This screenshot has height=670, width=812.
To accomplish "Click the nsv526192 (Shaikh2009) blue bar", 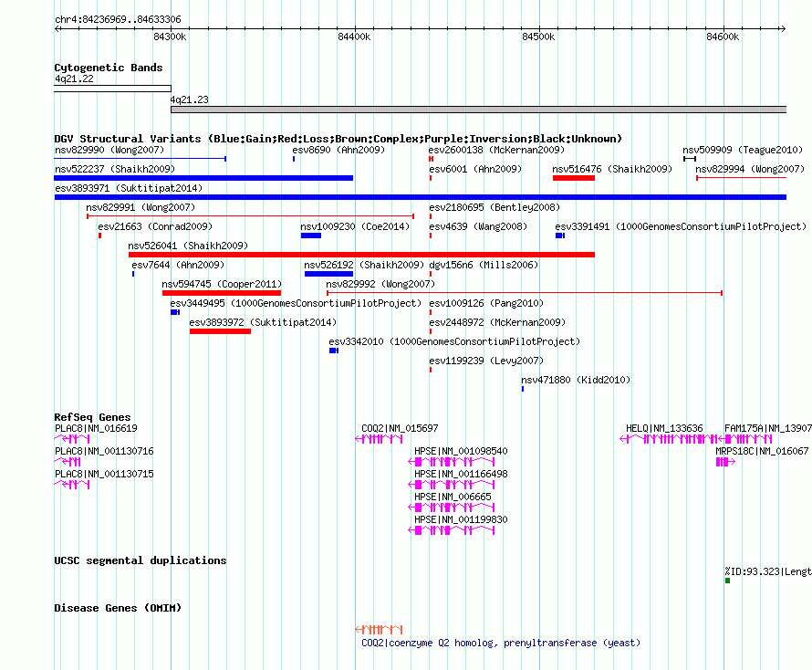I will [328, 274].
